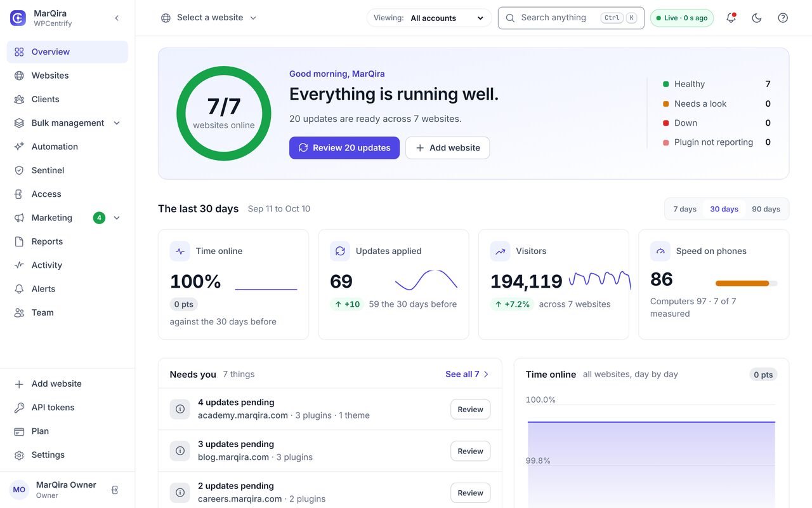Open Viewing All accounts dropdown
The height and width of the screenshot is (508, 812).
[x=429, y=18]
